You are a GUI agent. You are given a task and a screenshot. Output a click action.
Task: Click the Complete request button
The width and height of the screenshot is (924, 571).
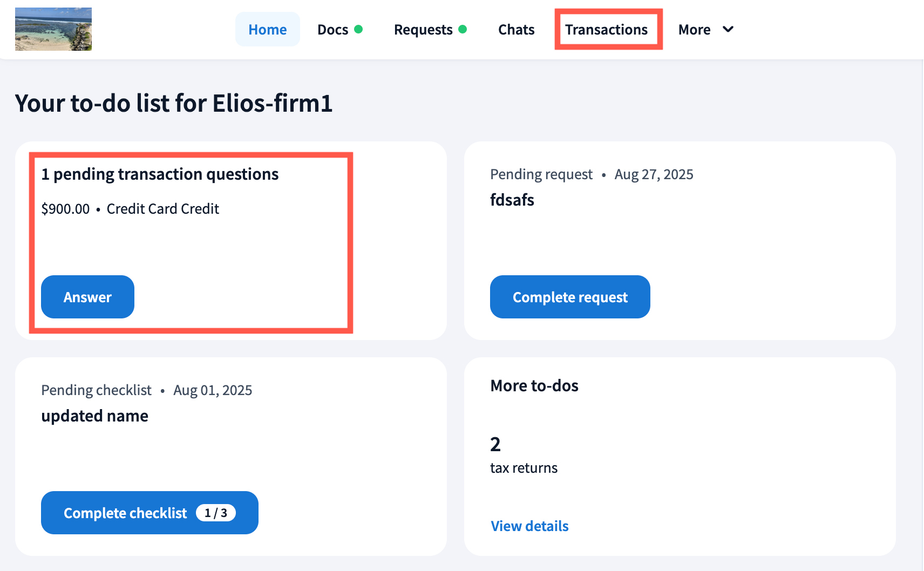(x=570, y=297)
